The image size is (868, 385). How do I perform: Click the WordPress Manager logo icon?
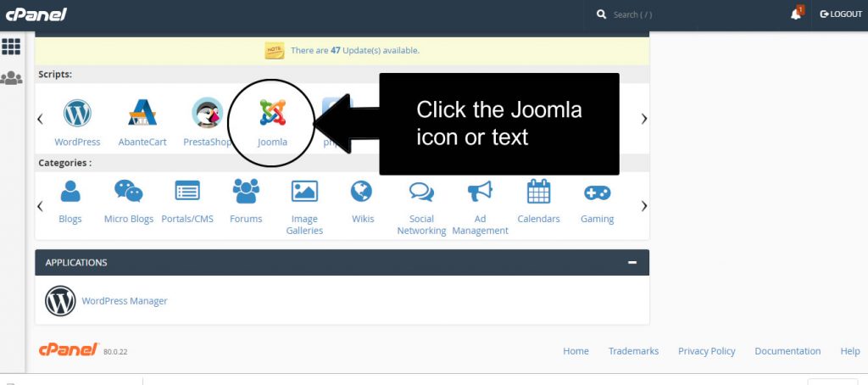60,301
